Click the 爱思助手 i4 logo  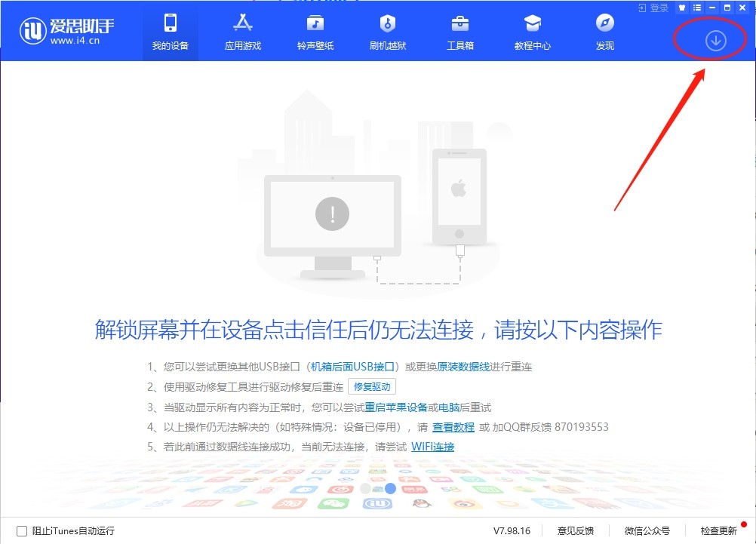pos(68,32)
